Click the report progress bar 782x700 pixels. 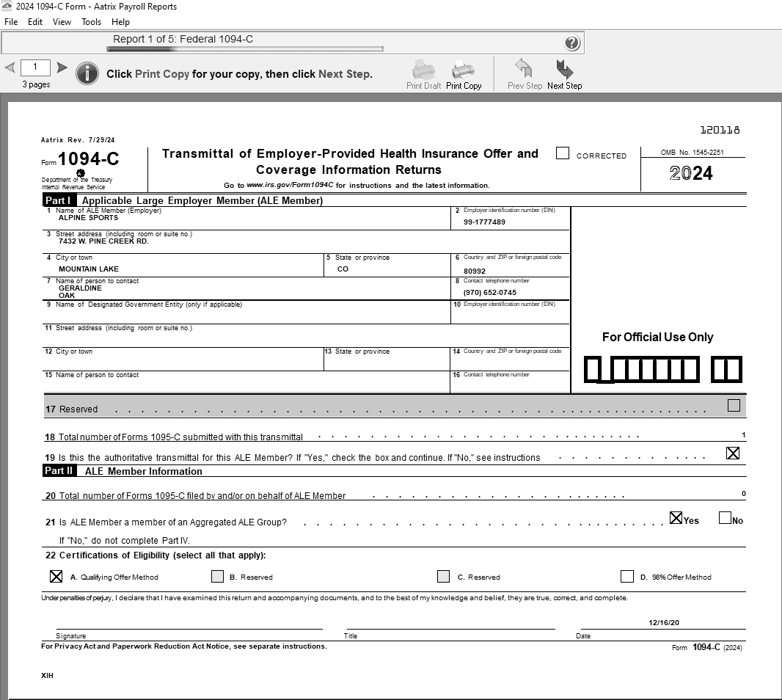click(x=245, y=49)
